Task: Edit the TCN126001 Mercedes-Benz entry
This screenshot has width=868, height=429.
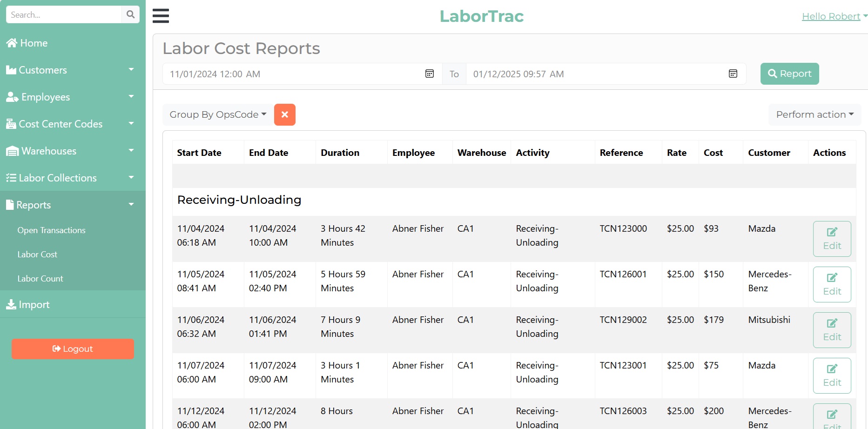Action: [x=832, y=284]
